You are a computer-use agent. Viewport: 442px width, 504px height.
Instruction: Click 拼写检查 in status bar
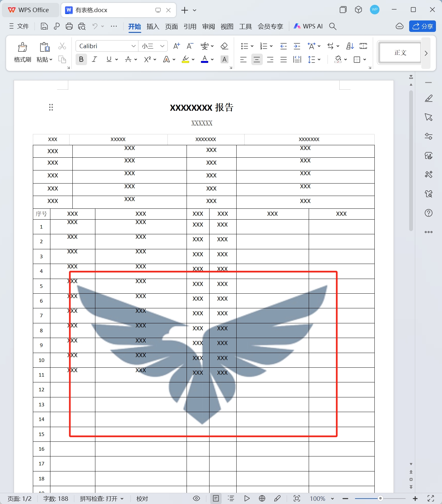click(x=101, y=499)
